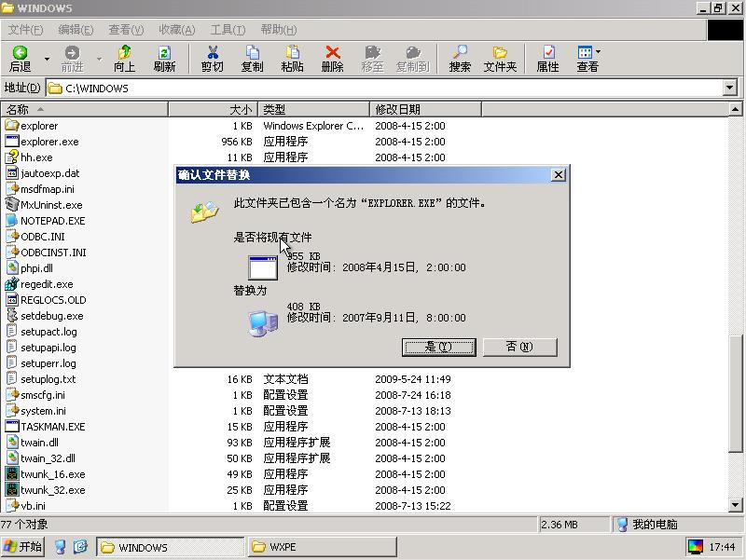Select the twain_32.dll file name
Viewport: 746px width, 560px height.
click(48, 458)
